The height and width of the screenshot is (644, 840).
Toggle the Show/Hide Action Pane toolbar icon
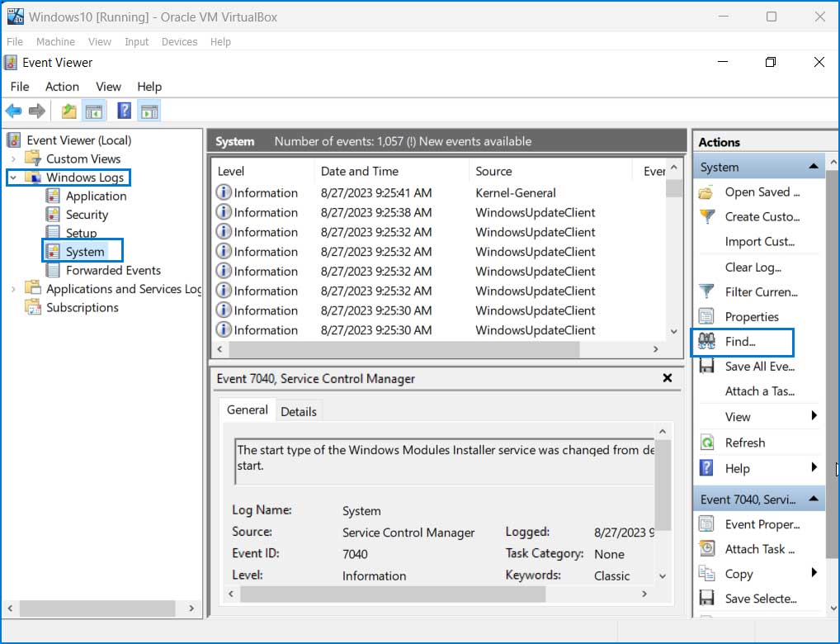click(149, 111)
